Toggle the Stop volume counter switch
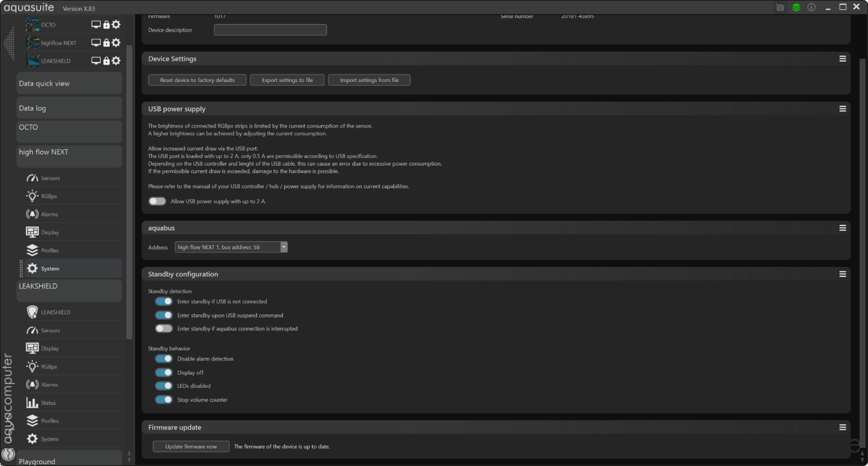This screenshot has height=466, width=868. (164, 399)
